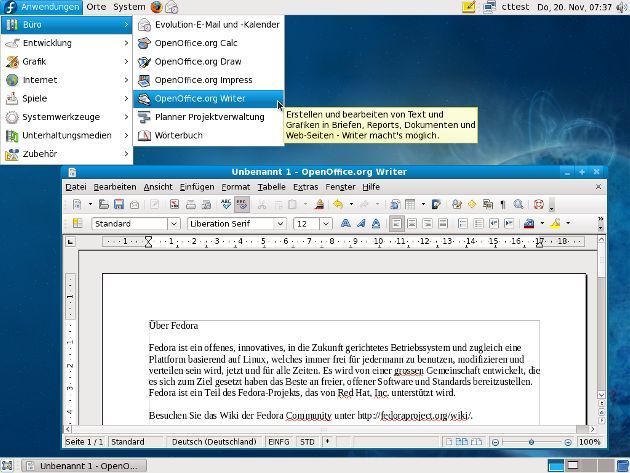Viewport: 630px width, 473px height.
Task: Click the Zoom in plus button
Action: point(568,442)
